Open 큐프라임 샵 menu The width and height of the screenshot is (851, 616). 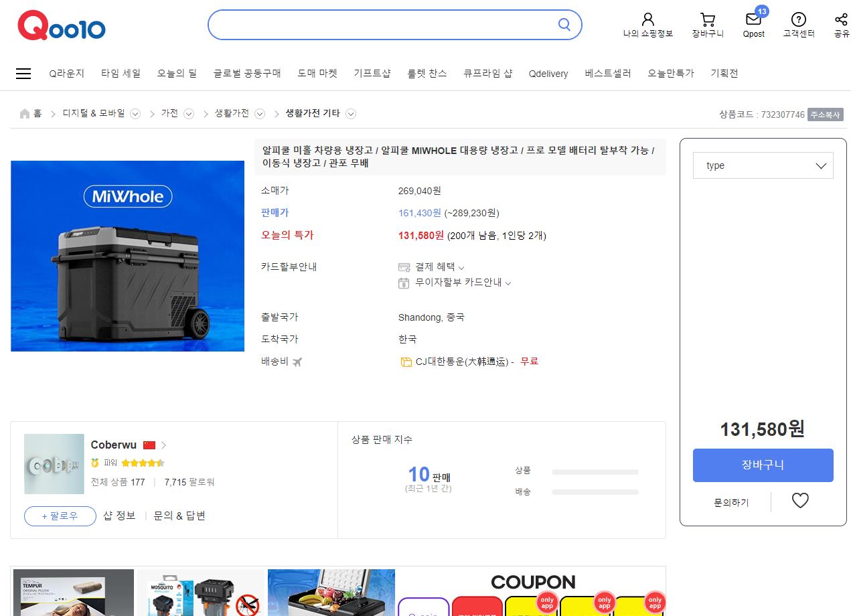[487, 74]
